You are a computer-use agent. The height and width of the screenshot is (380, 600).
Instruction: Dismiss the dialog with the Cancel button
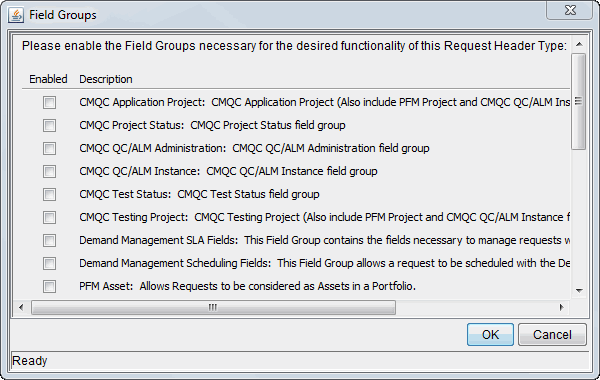(552, 334)
